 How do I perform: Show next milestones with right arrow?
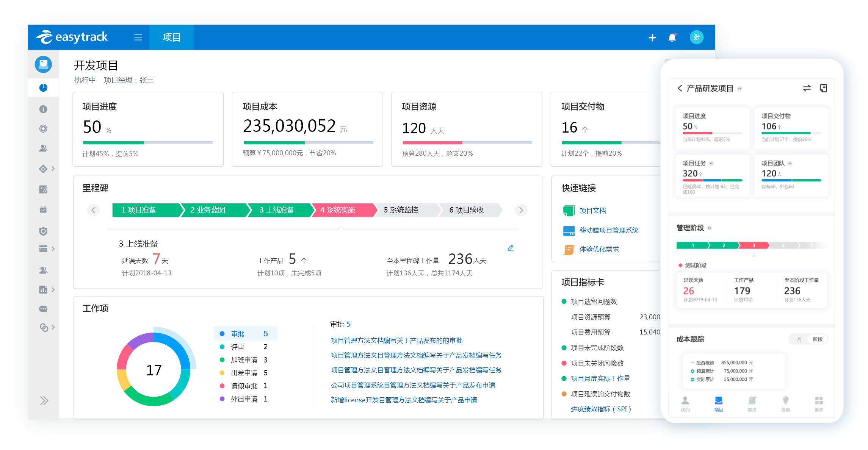click(521, 210)
